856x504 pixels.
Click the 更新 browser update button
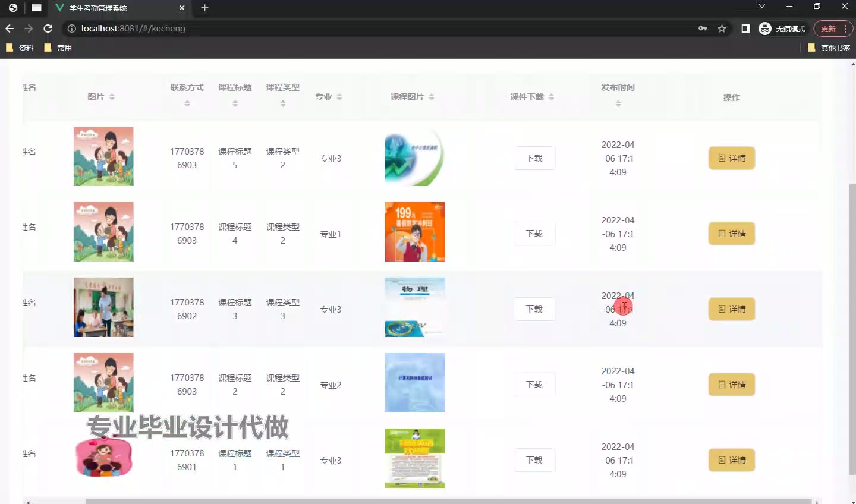coord(828,29)
